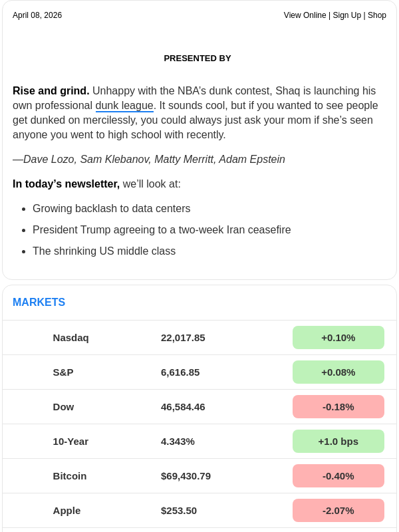Click the S&P +0.08% green badge

pos(338,372)
